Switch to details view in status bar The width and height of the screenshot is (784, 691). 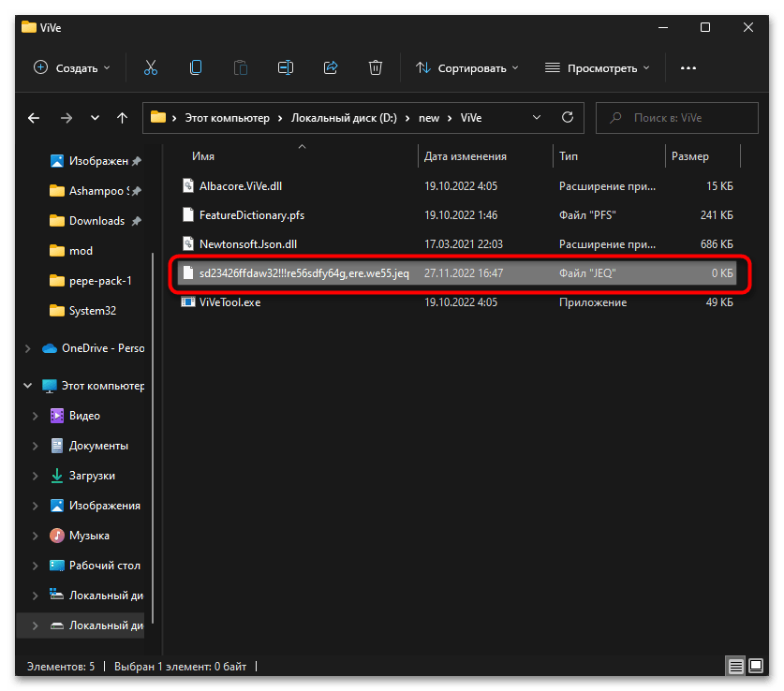[x=737, y=667]
